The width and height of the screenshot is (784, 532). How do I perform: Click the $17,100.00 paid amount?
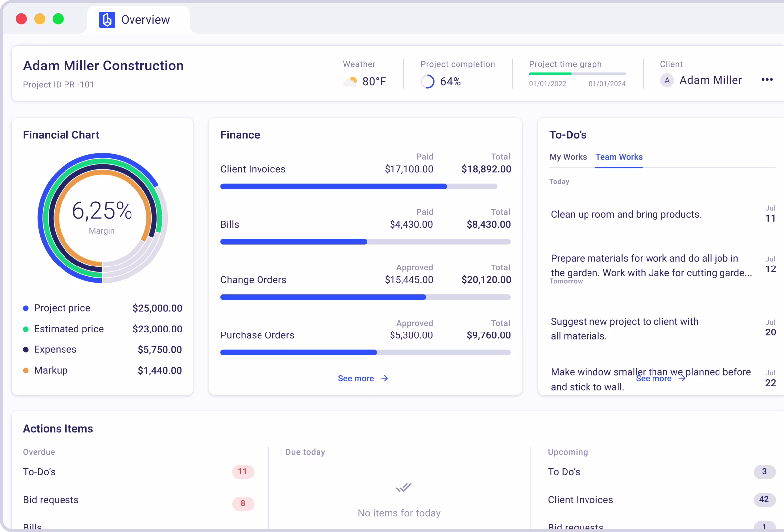coord(409,169)
